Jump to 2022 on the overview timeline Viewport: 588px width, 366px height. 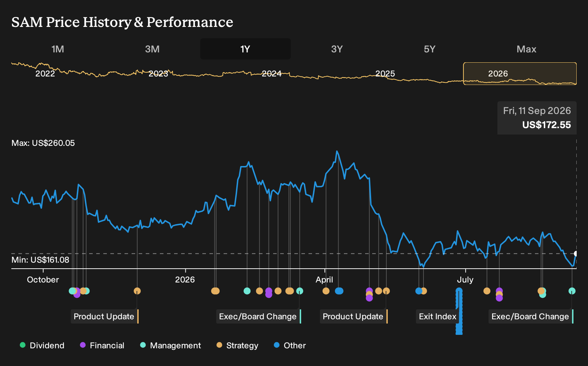click(x=45, y=74)
